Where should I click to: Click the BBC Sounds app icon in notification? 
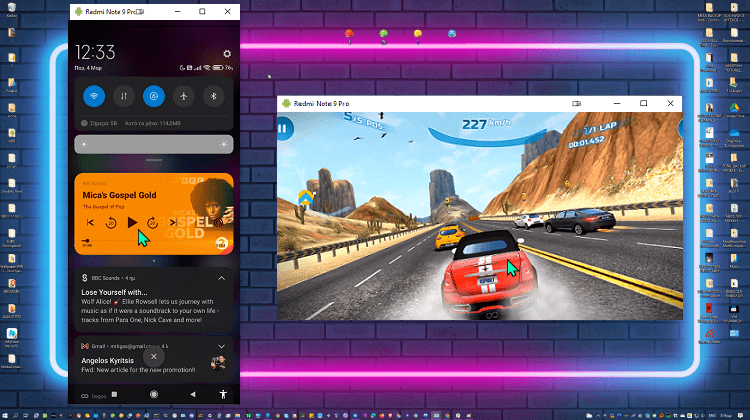[x=85, y=278]
